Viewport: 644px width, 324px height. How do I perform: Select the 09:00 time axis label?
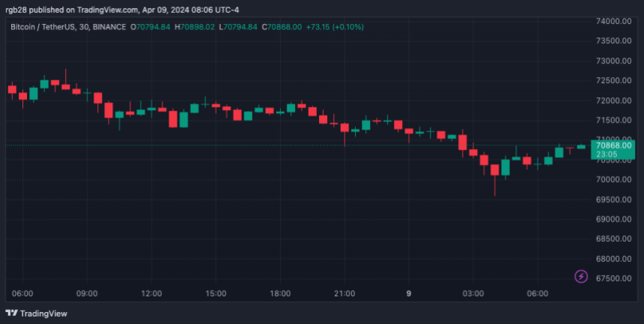click(88, 294)
